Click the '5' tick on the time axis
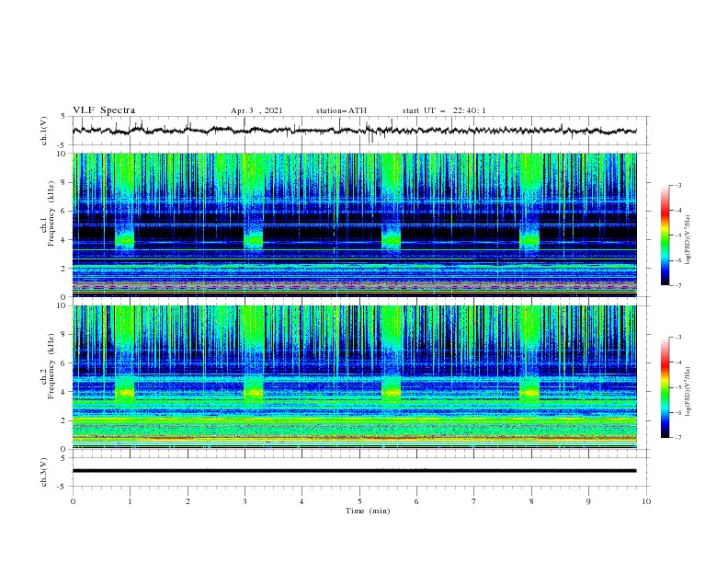The height and width of the screenshot is (563, 728). (x=359, y=501)
